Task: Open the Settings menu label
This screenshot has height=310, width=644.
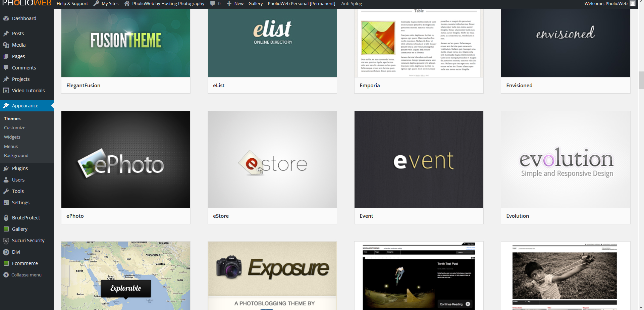Action: point(21,203)
